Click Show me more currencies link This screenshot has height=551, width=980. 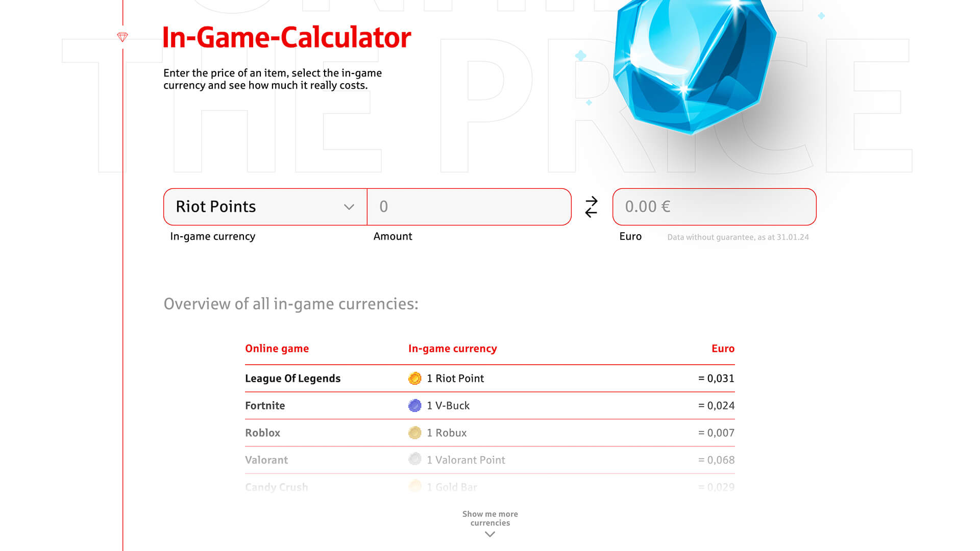(490, 518)
